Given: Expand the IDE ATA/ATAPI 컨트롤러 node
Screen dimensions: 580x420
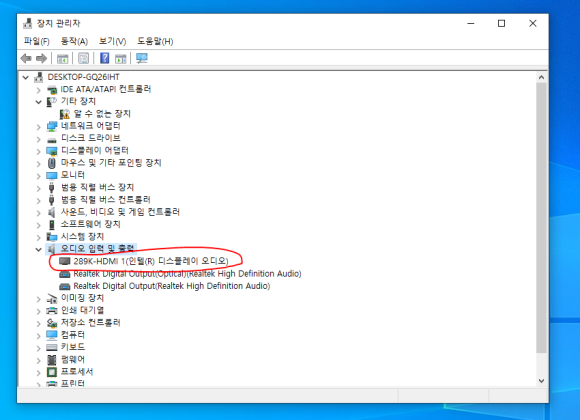Looking at the screenshot, I should click(x=38, y=90).
